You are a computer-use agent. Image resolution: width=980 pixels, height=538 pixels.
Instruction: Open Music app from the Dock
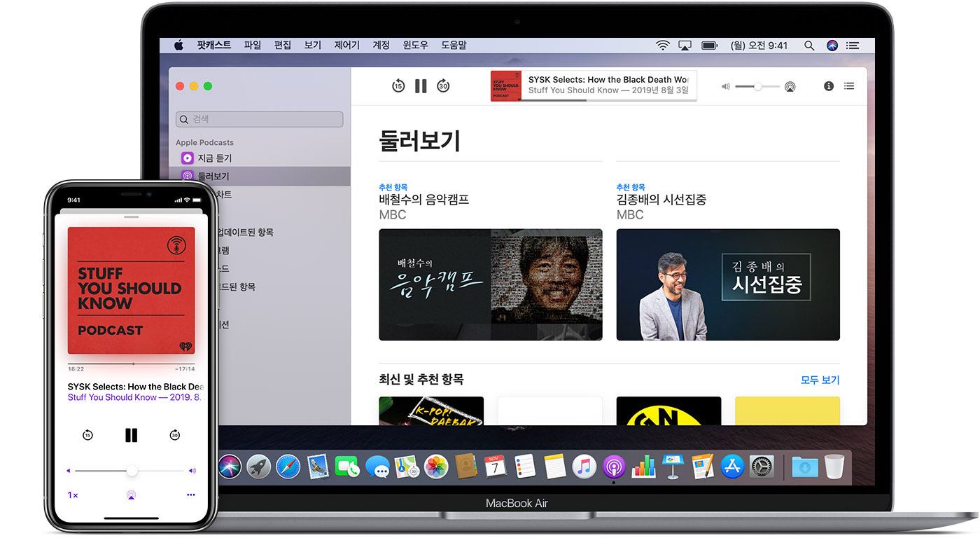click(x=584, y=467)
